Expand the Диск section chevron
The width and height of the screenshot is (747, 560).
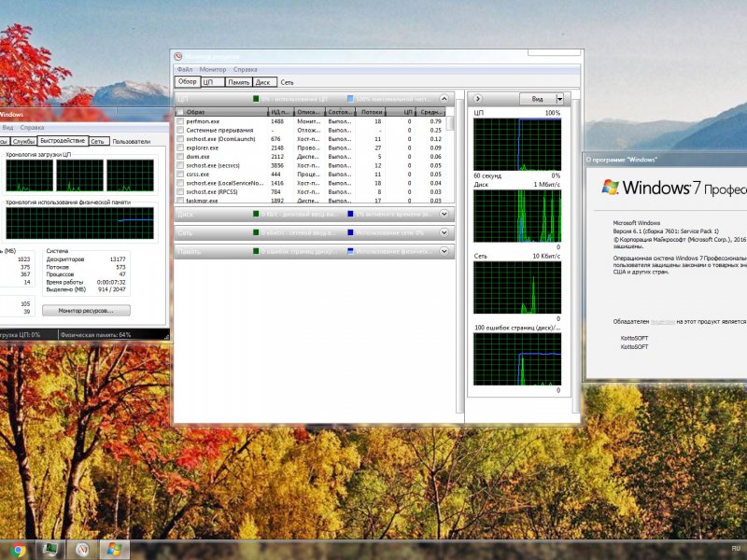point(444,215)
